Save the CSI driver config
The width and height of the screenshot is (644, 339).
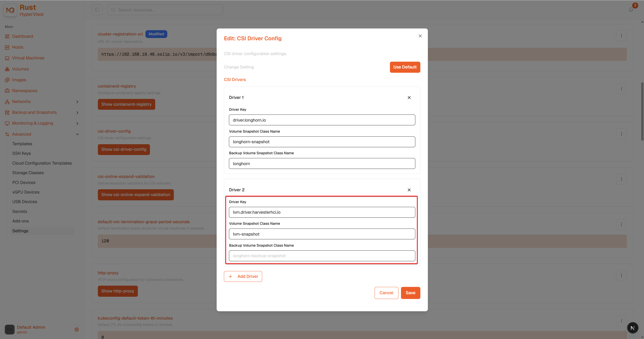pyautogui.click(x=411, y=293)
